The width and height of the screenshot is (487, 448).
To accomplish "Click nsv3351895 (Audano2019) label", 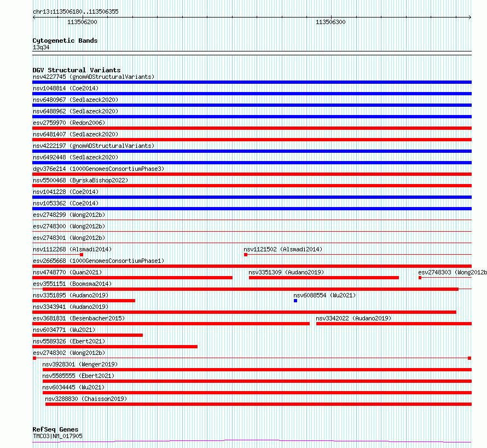I will pos(71,295).
